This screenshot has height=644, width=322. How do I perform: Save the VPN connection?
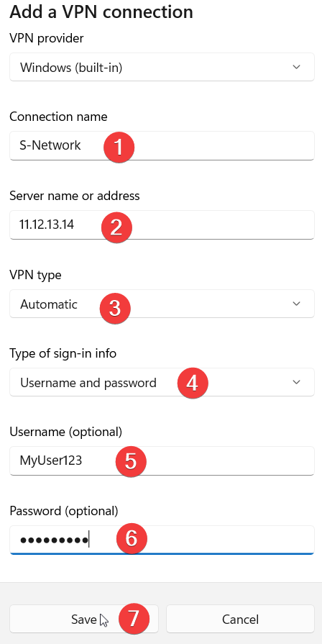coord(84,619)
